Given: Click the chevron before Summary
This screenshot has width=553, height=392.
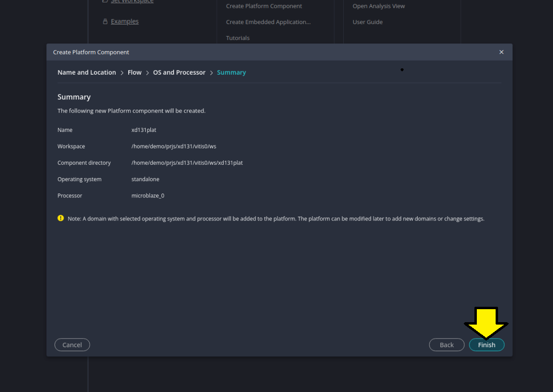Looking at the screenshot, I should click(211, 72).
